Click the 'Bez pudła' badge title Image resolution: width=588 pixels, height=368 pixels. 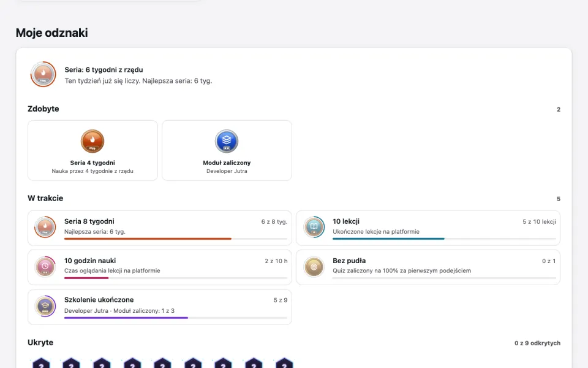349,261
